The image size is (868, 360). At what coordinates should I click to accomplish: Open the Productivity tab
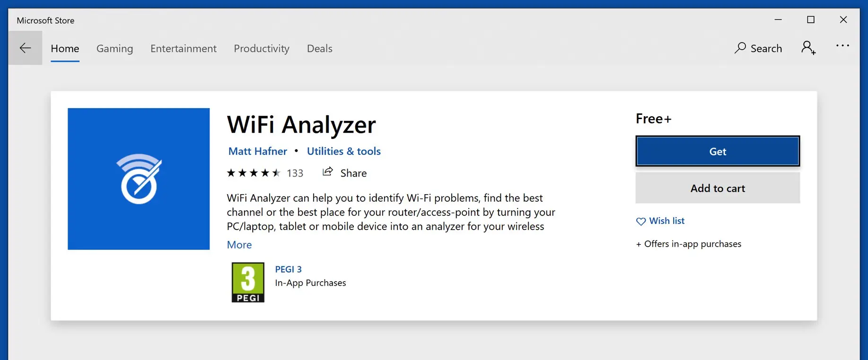(262, 48)
